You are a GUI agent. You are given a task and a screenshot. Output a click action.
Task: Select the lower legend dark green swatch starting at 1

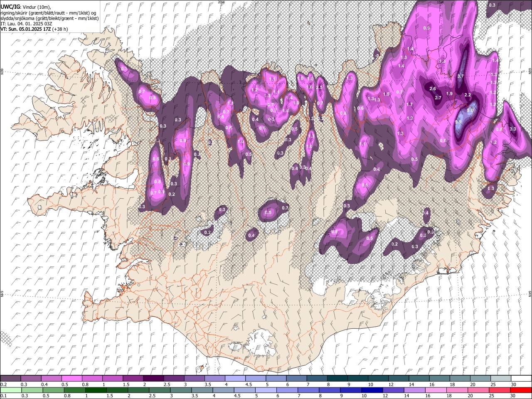tap(96, 390)
